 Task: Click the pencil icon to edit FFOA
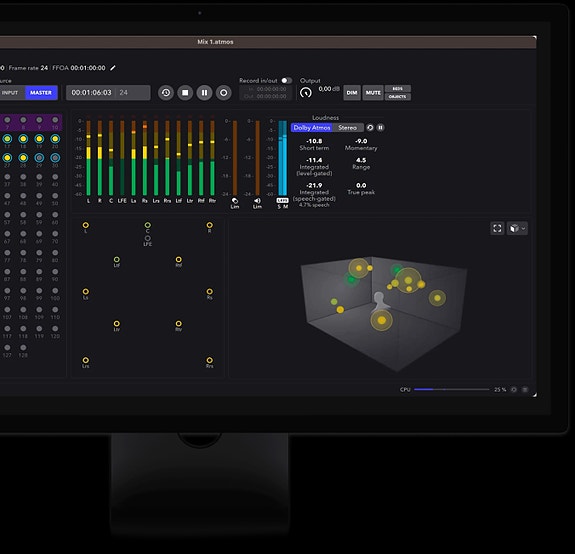[113, 68]
